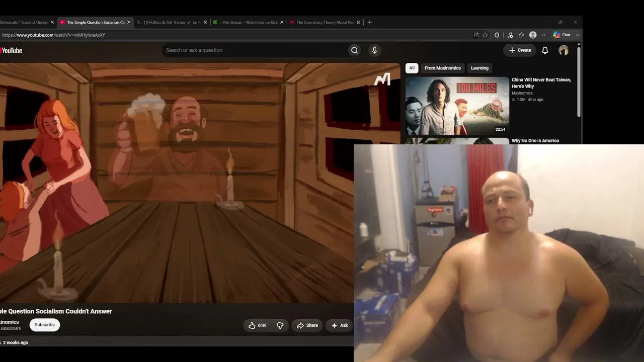Click the '61K' like count

pos(262,325)
